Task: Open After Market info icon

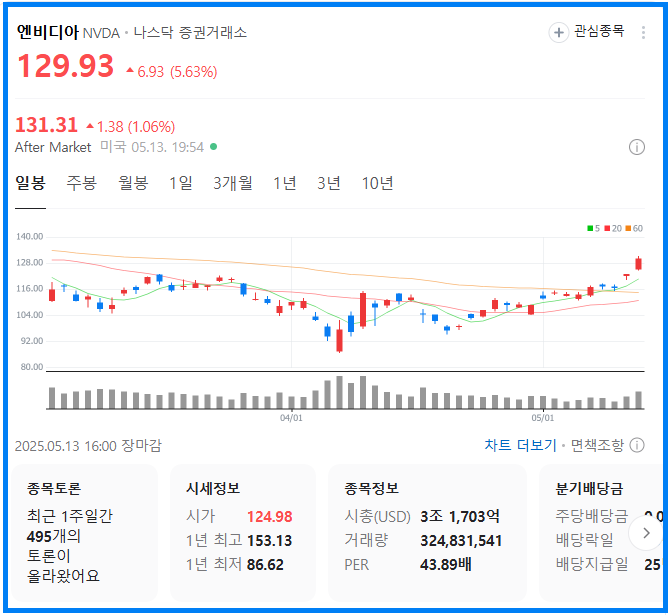Action: click(x=637, y=147)
